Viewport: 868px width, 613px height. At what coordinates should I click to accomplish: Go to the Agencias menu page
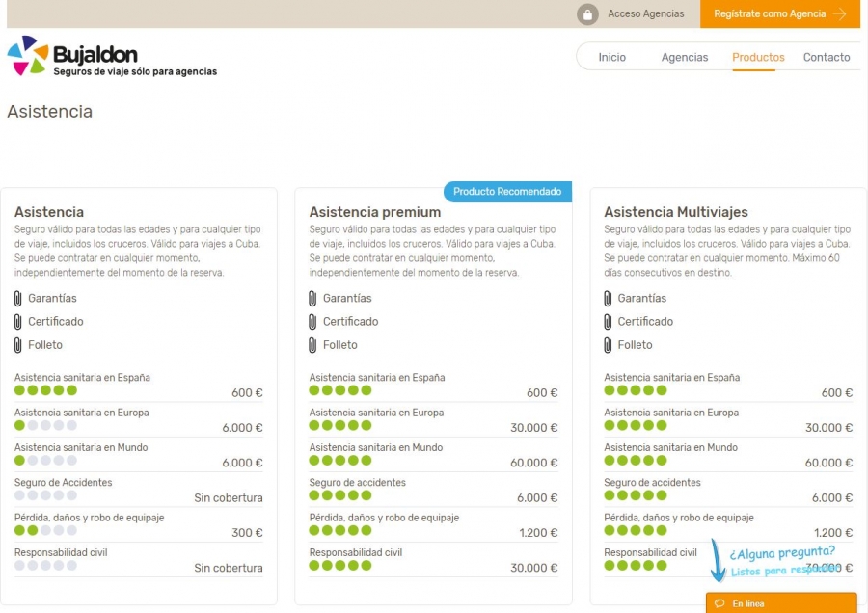click(x=685, y=58)
